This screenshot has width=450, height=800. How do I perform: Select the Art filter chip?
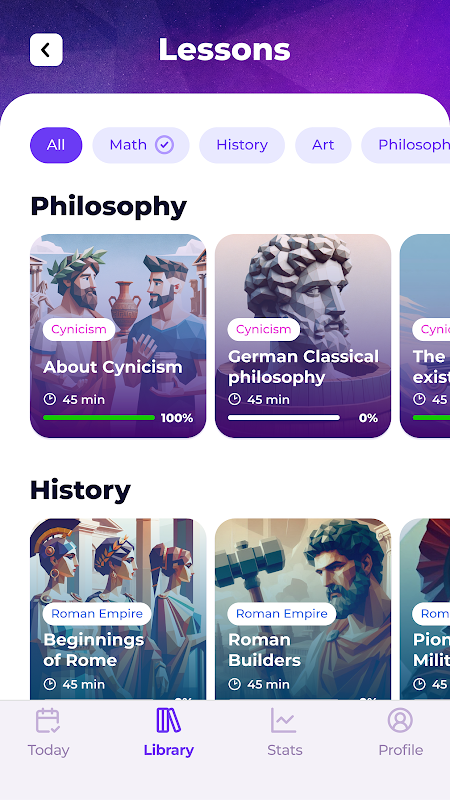pyautogui.click(x=323, y=145)
